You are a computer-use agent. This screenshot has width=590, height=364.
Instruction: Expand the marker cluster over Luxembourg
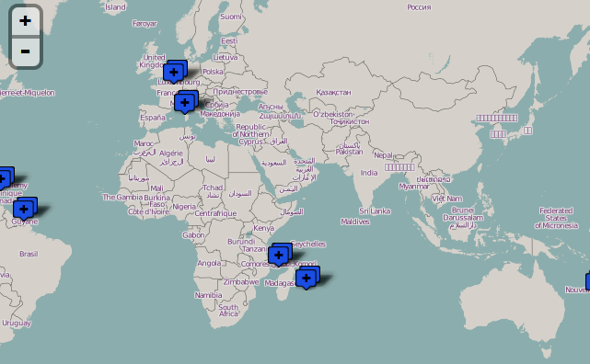[175, 72]
